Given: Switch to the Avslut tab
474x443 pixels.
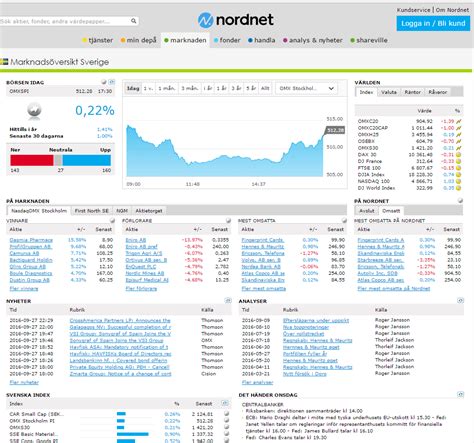Looking at the screenshot, I should (367, 211).
